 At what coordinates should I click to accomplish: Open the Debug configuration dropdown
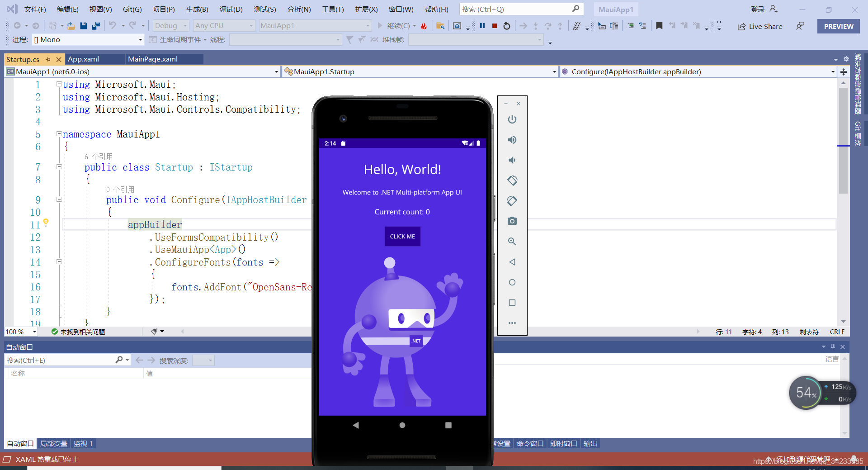[x=171, y=26]
